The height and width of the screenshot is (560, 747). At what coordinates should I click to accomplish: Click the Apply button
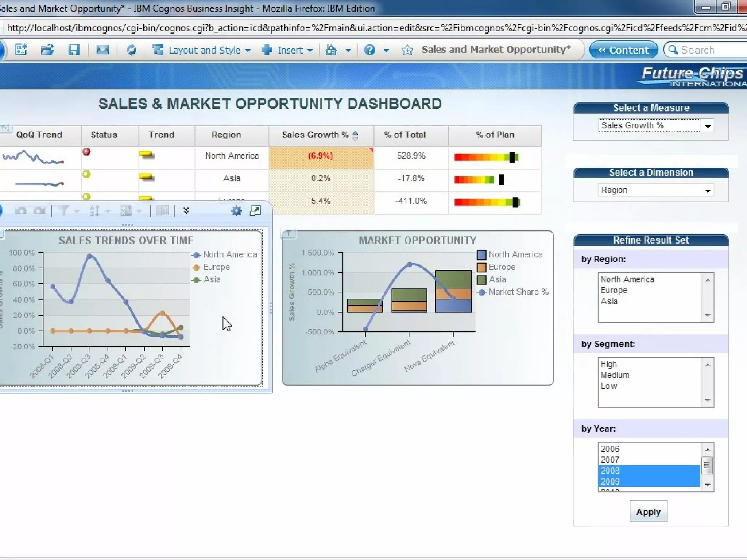click(648, 512)
